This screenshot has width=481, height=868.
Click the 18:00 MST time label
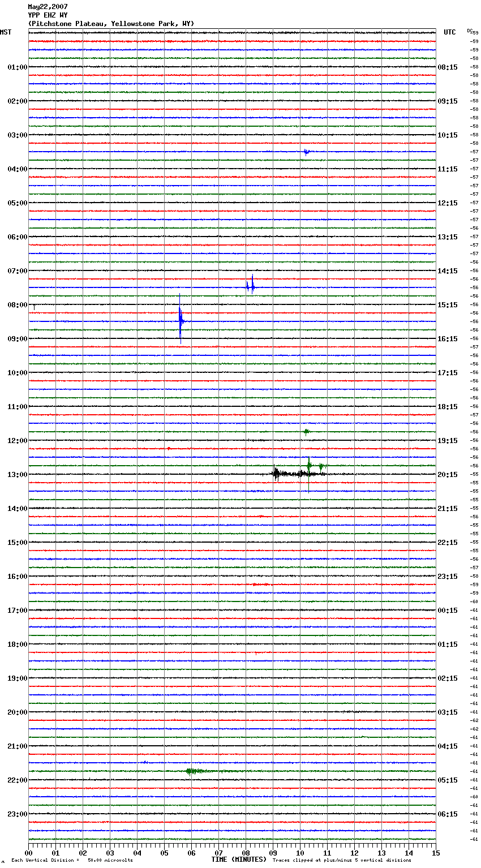coord(17,644)
